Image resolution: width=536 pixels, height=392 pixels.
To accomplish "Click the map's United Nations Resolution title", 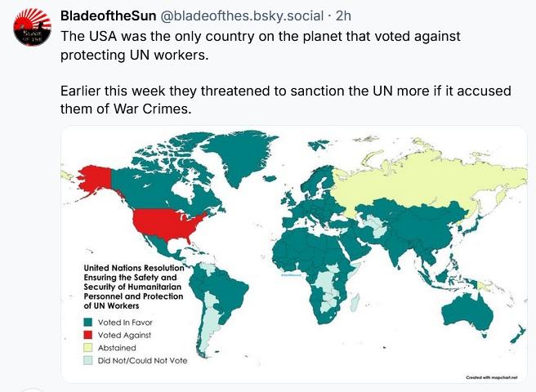I will (x=134, y=285).
